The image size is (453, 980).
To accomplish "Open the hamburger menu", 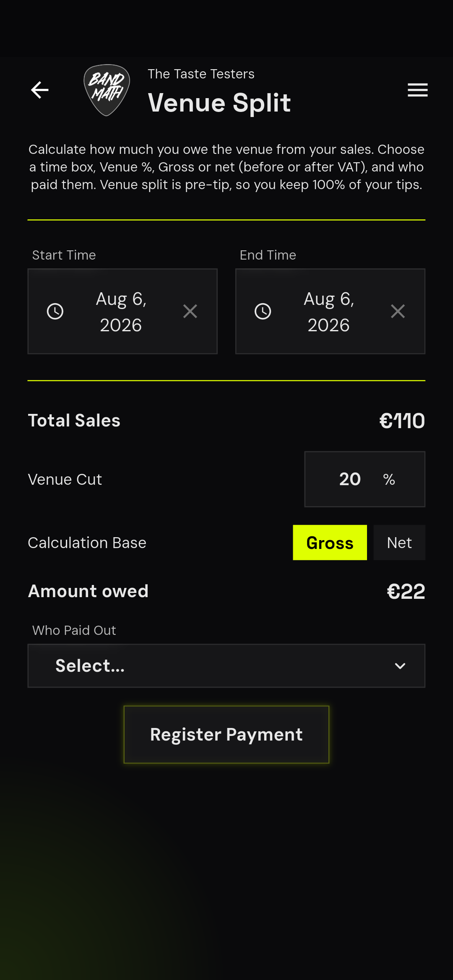I will (x=418, y=90).
